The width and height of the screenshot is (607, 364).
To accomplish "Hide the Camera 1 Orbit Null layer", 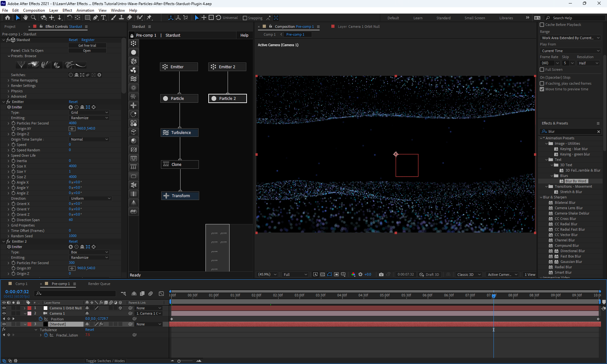I will [4, 308].
